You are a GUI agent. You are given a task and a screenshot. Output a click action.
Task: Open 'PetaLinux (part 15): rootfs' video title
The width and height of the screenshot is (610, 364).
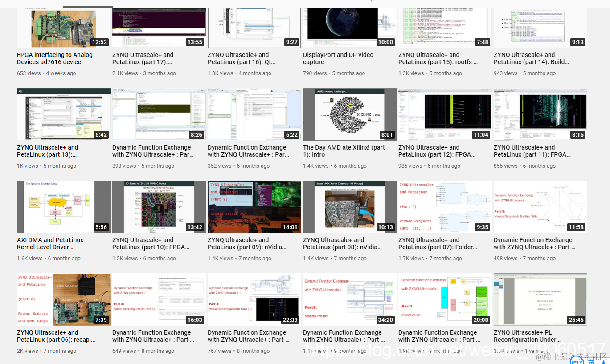(438, 58)
